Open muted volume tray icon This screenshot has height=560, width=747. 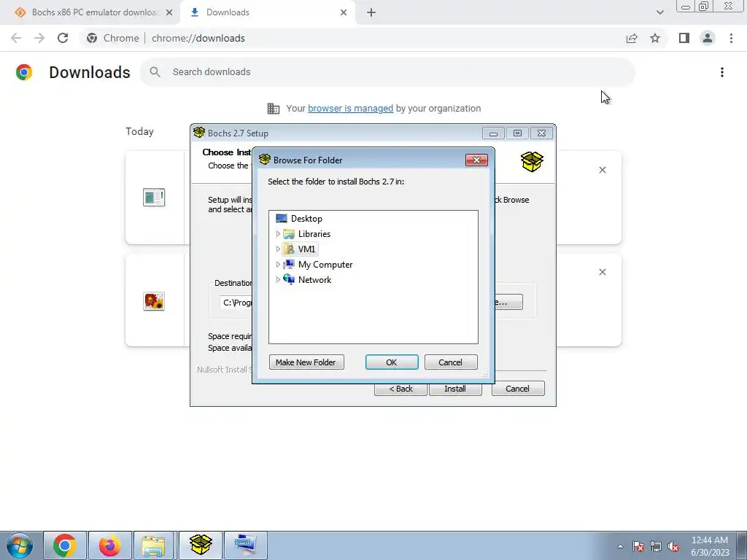click(x=673, y=546)
